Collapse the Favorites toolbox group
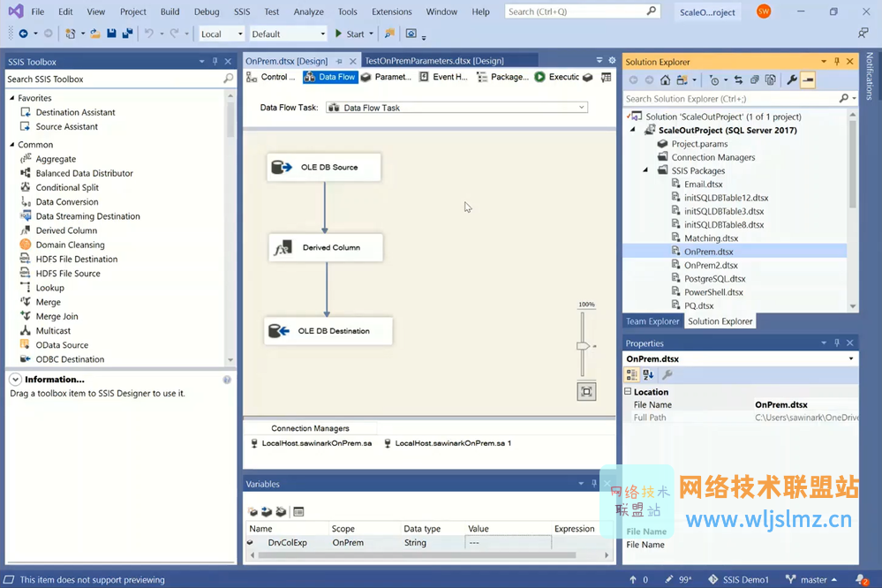The height and width of the screenshot is (588, 882). (11, 98)
